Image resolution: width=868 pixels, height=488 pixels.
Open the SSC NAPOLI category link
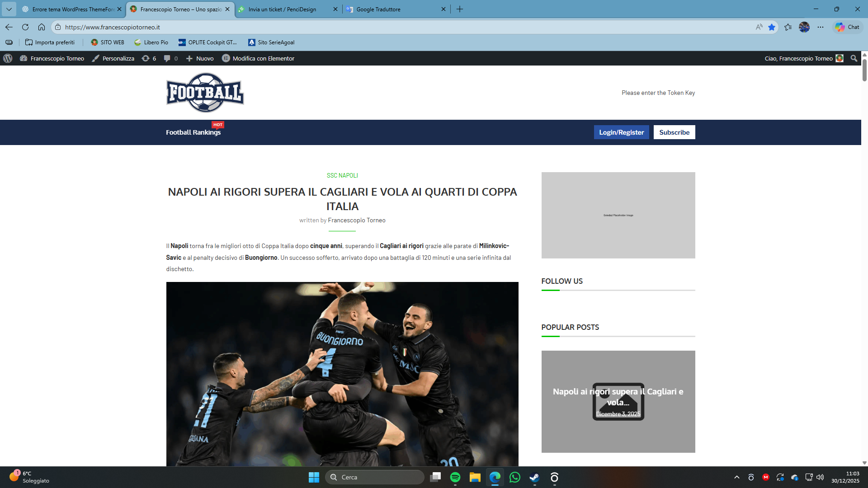[342, 175]
